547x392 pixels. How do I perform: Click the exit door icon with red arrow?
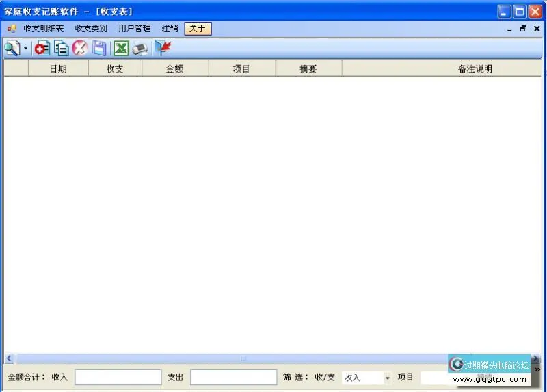[163, 48]
